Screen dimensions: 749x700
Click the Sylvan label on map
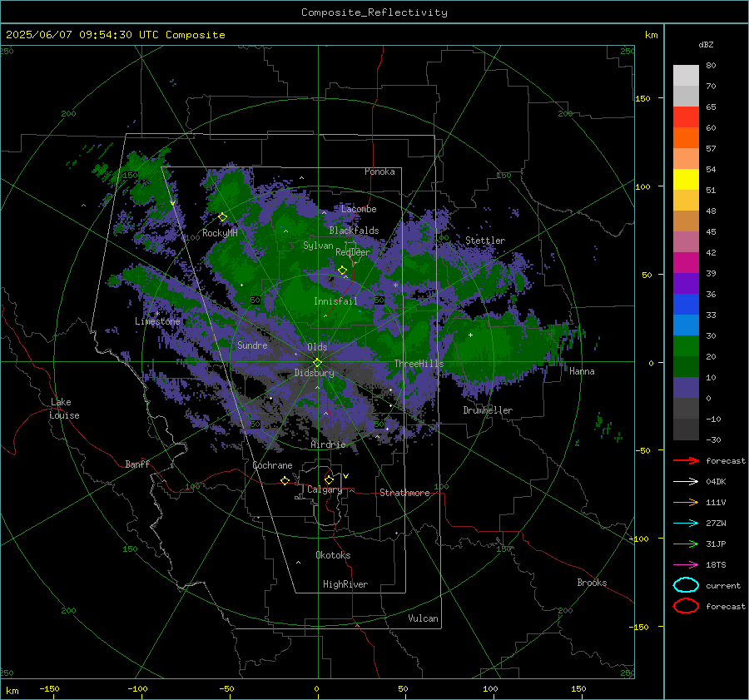[x=318, y=246]
